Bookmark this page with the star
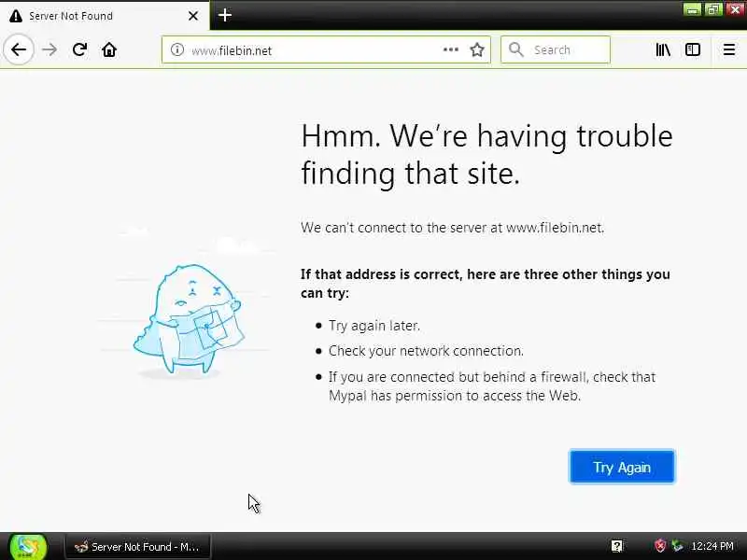Screen dimensions: 747x560 pos(477,49)
